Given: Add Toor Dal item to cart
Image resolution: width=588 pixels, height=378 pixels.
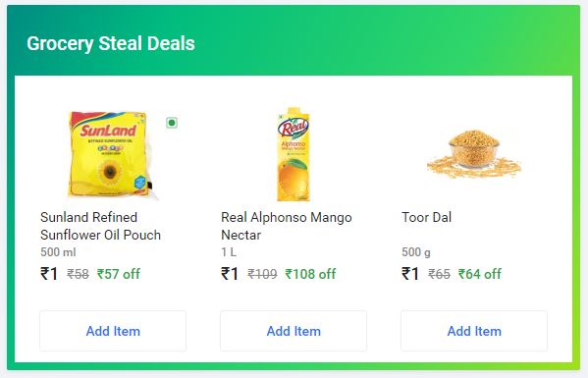Looking at the screenshot, I should pyautogui.click(x=474, y=331).
